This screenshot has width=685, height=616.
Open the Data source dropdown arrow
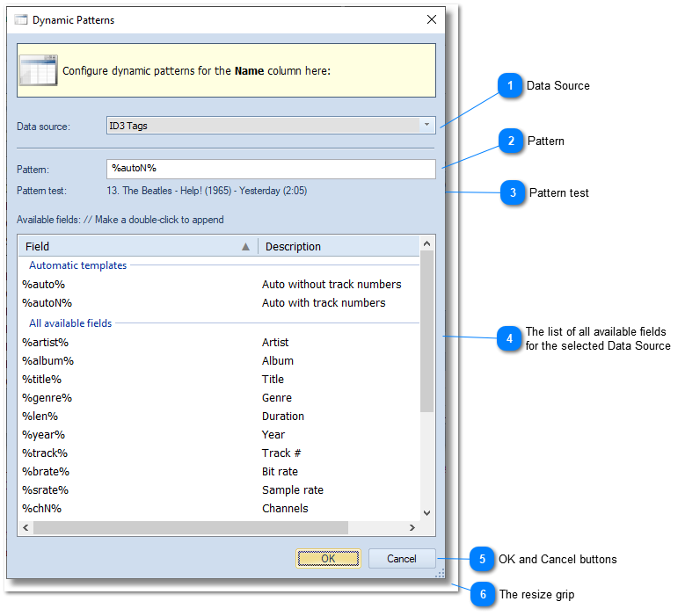pos(426,125)
